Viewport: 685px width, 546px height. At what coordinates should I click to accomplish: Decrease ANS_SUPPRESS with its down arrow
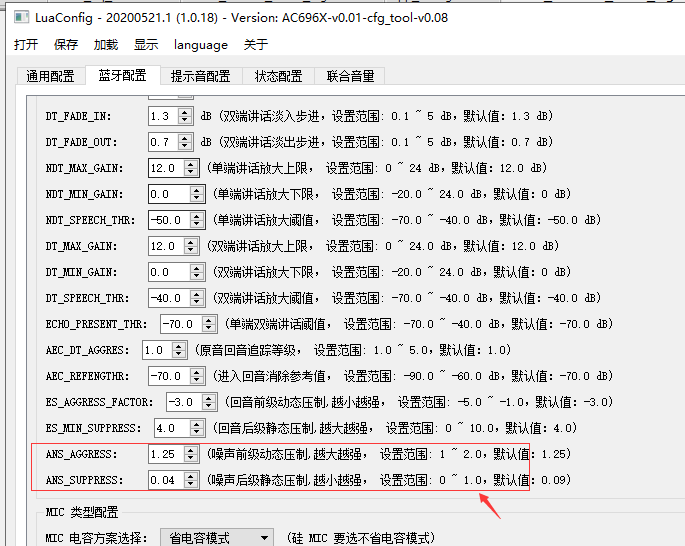pyautogui.click(x=191, y=484)
